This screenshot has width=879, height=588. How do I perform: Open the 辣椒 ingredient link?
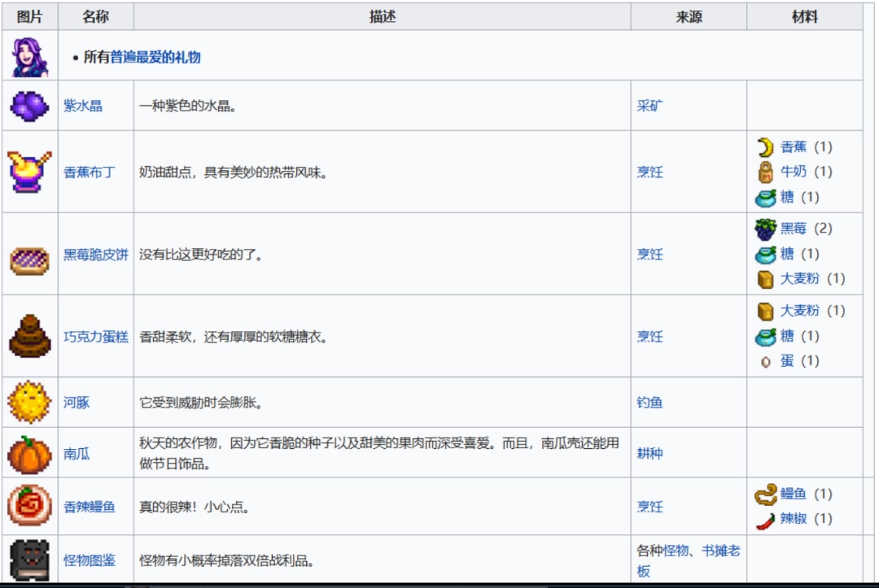tap(794, 518)
